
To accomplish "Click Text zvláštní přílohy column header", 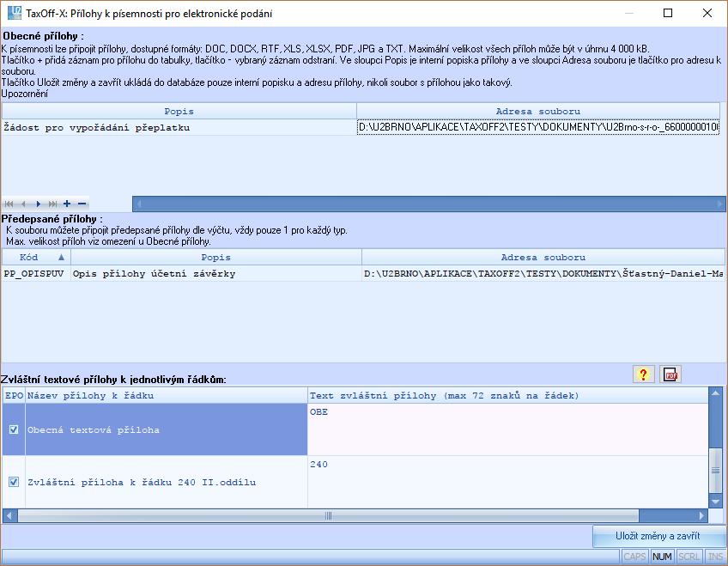I will (508, 396).
